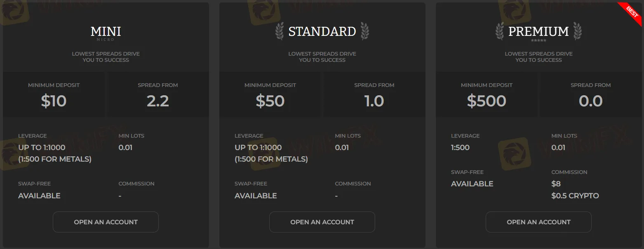This screenshot has width=644, height=249.
Task: Click the five-star rating under PREMIUM
Action: (x=538, y=41)
